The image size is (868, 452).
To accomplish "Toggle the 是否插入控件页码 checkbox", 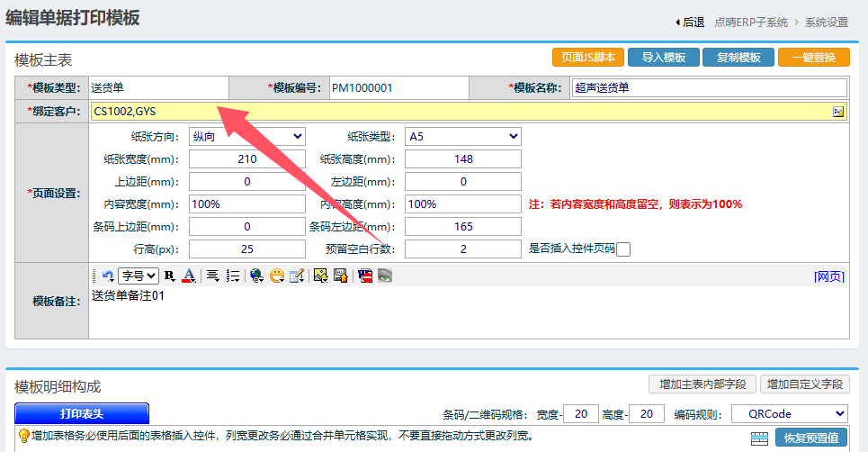I will (623, 249).
